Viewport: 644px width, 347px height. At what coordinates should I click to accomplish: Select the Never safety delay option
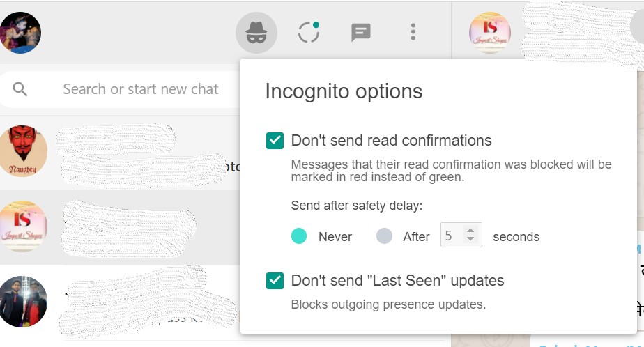click(x=299, y=236)
